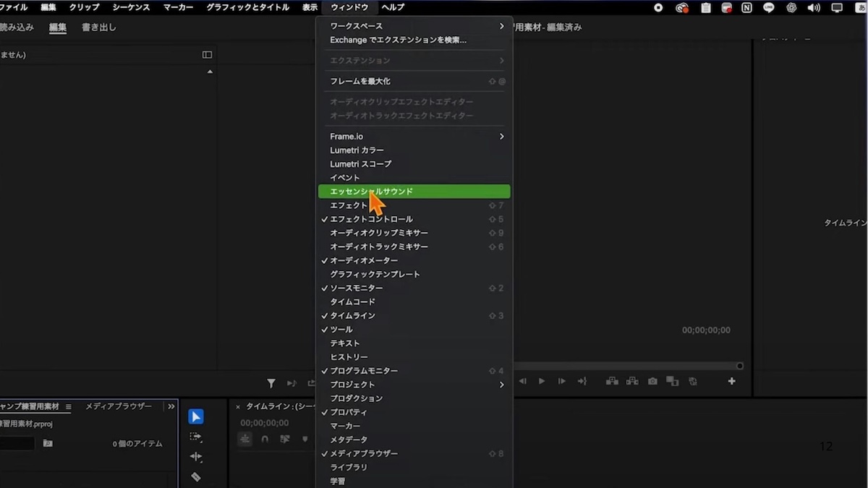This screenshot has width=868, height=488.
Task: Click the source monitor filter funnel icon
Action: click(x=271, y=383)
